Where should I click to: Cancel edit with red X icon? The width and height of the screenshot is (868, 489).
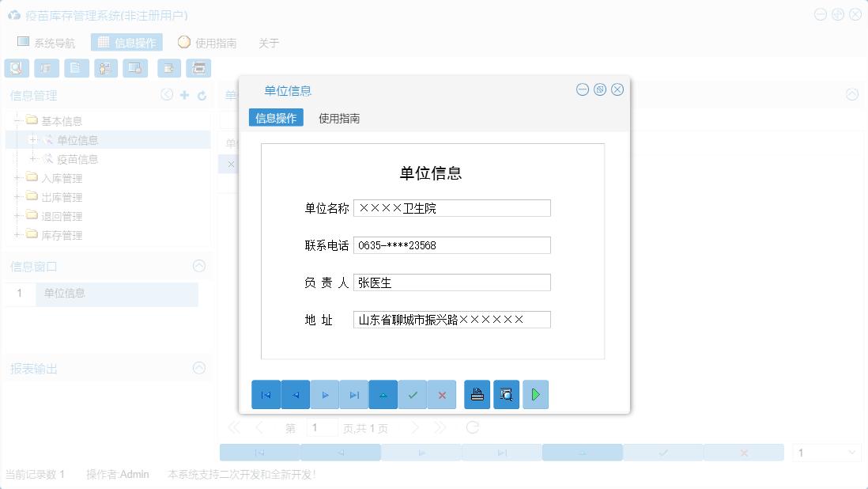click(441, 394)
